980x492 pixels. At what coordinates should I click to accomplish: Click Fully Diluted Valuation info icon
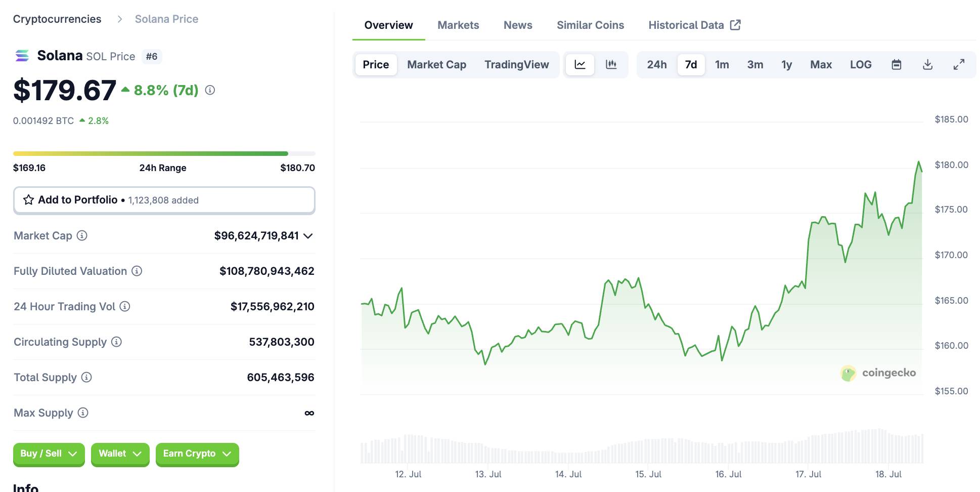tap(137, 271)
